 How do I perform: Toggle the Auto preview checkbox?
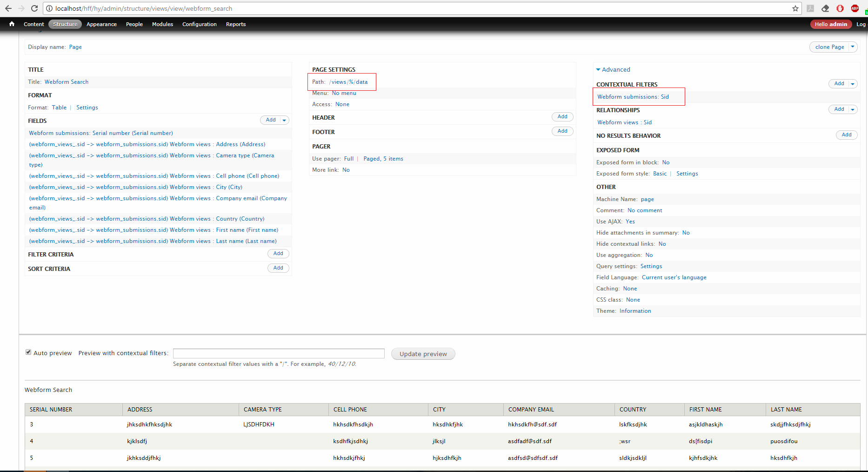point(28,352)
